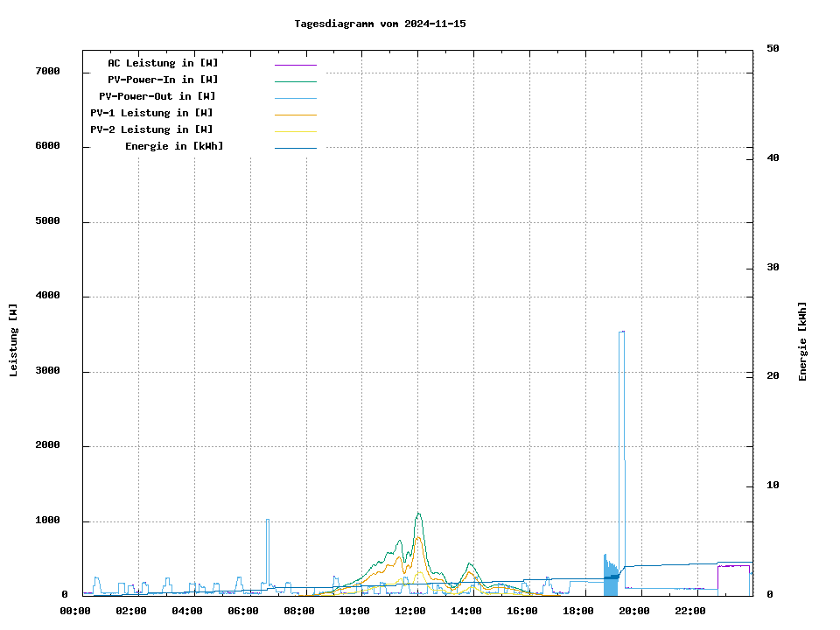
Task: Select the AC Leistung legend label
Action: pos(163,63)
